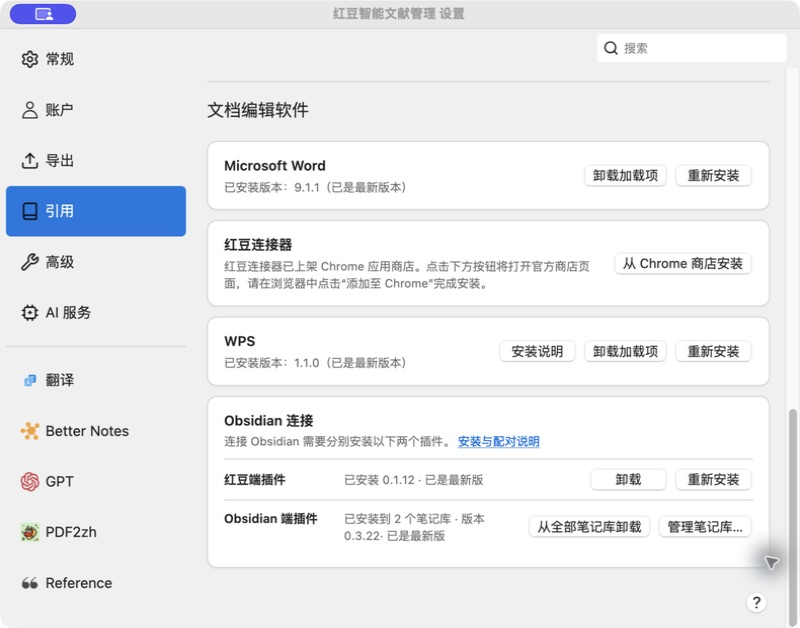Click 从全部笔记库卸载 button
The image size is (800, 628).
[x=589, y=526]
